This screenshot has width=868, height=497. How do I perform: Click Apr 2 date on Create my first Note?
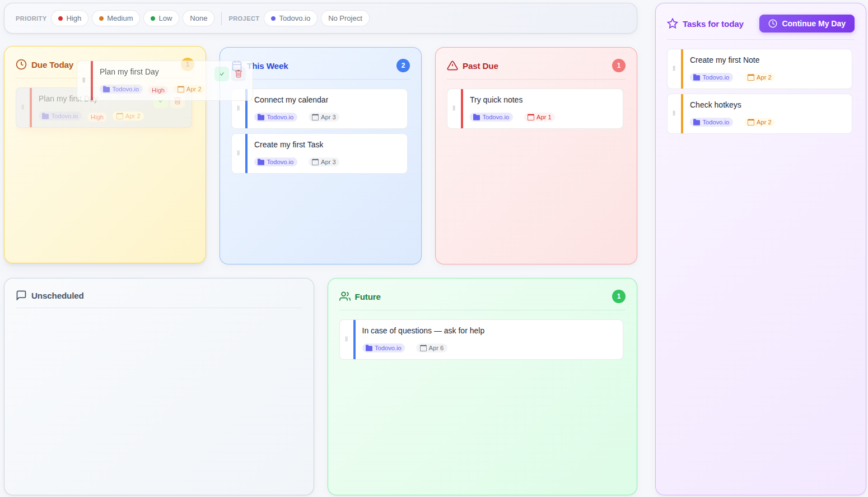pos(760,77)
